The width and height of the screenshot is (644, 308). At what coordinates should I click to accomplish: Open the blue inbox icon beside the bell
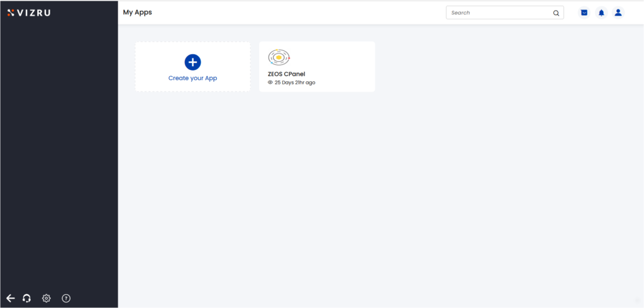[x=584, y=13]
